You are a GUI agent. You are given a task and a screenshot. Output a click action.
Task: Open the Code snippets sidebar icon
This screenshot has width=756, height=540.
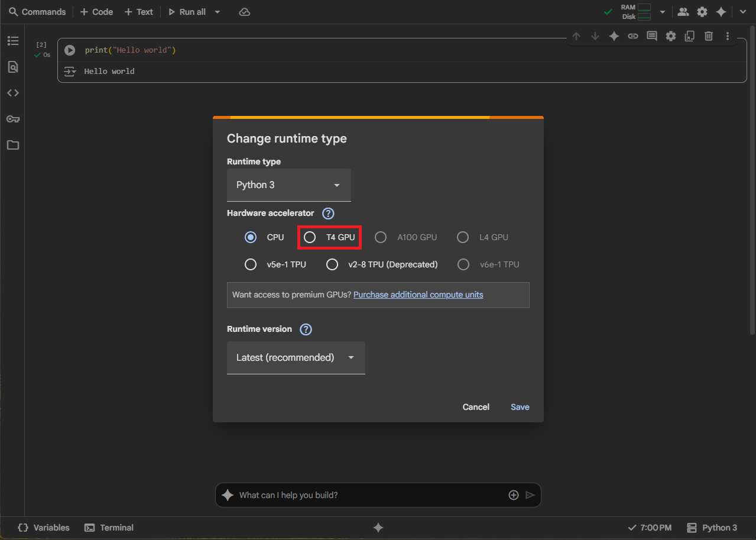point(13,93)
